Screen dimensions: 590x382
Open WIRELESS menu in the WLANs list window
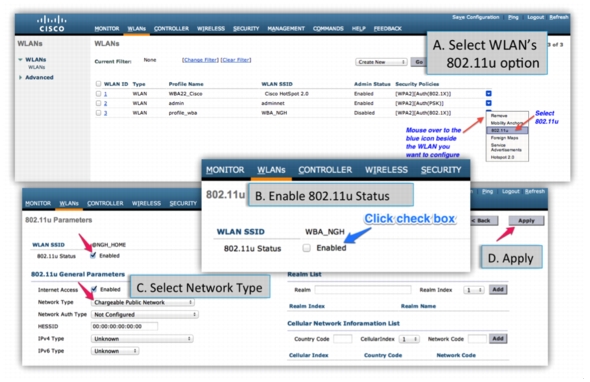click(x=211, y=29)
